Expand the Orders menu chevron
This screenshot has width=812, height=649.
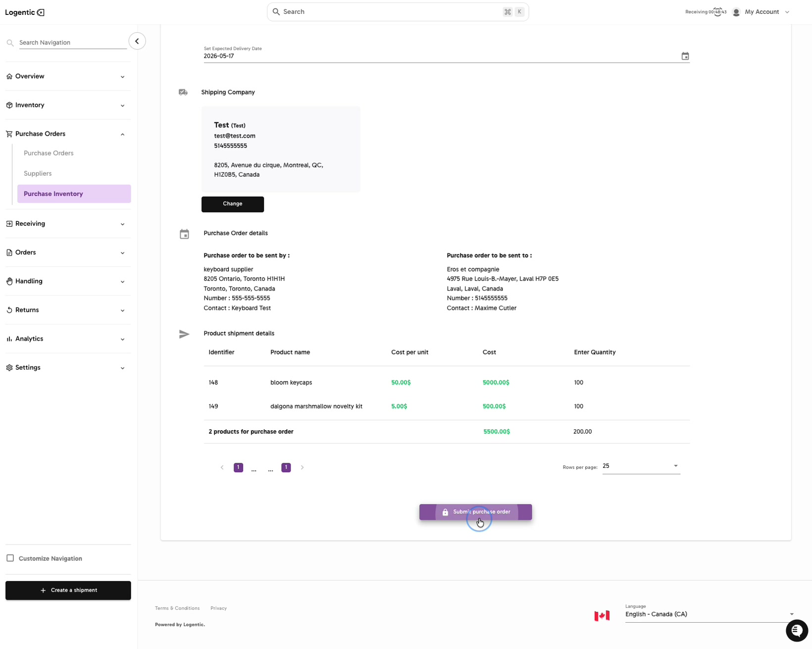[x=122, y=253]
